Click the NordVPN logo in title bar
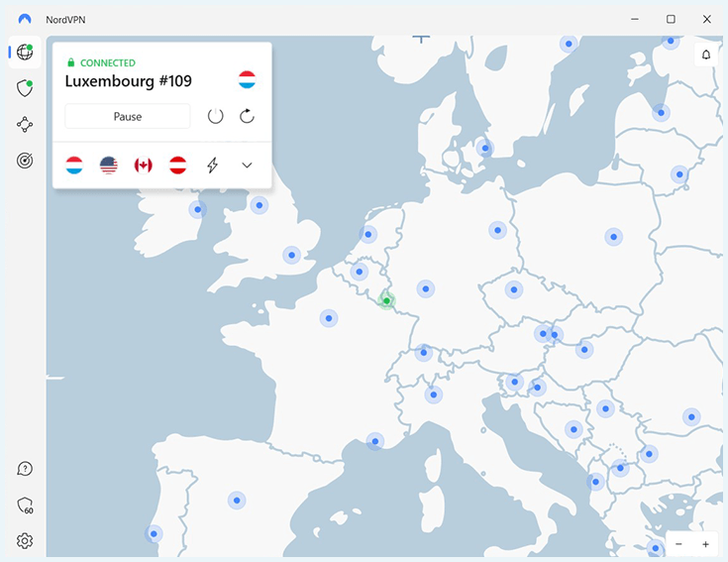This screenshot has width=728, height=562. pyautogui.click(x=25, y=19)
